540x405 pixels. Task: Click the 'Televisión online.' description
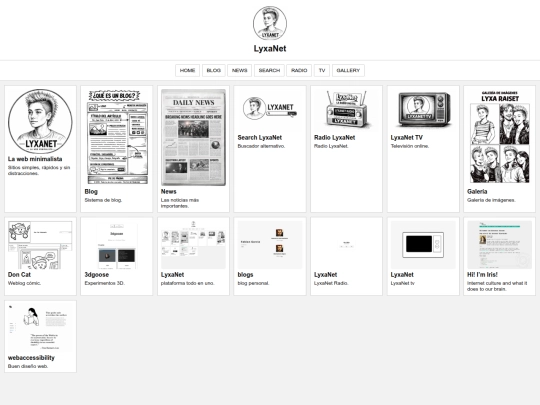click(x=410, y=146)
